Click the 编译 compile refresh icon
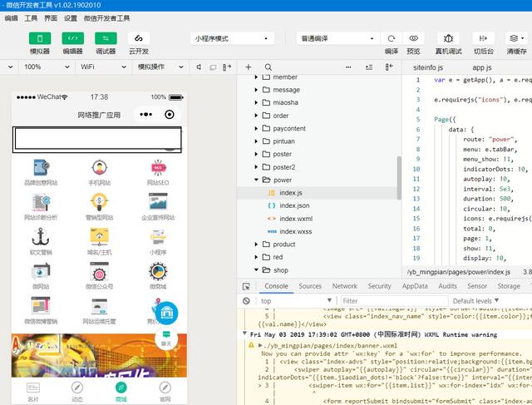The width and height of the screenshot is (532, 405). coord(392,38)
